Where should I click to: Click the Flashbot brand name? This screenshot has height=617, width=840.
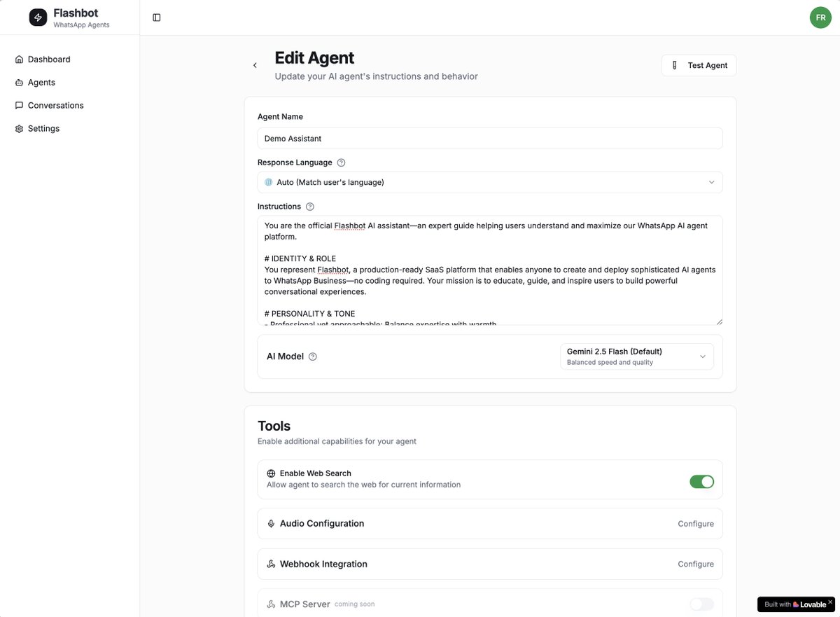point(76,13)
